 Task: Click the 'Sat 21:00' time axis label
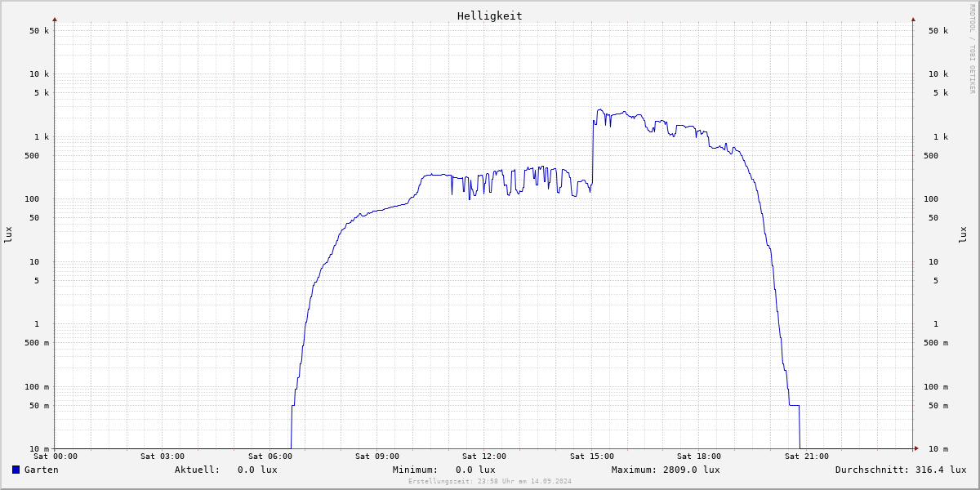807,457
